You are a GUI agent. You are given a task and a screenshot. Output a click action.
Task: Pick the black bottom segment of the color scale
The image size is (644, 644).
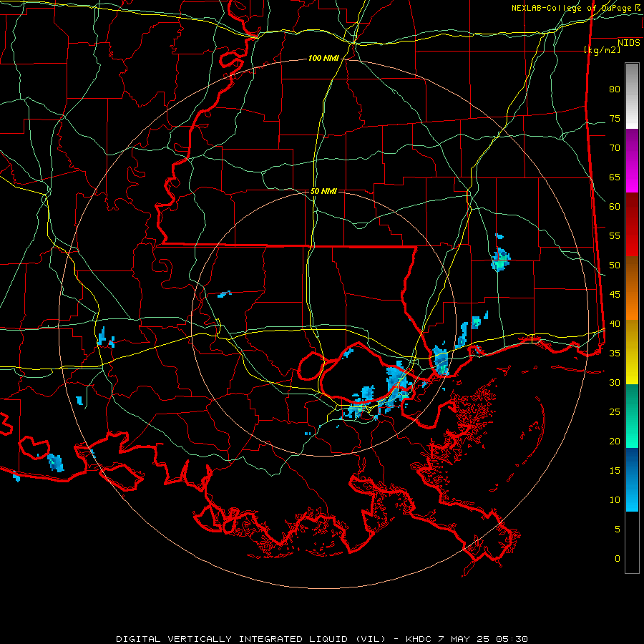coord(632,542)
